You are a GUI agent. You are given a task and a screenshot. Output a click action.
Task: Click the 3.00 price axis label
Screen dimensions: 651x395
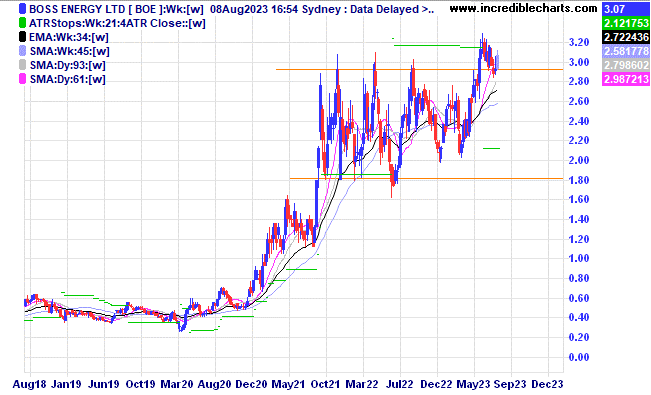[x=579, y=62]
